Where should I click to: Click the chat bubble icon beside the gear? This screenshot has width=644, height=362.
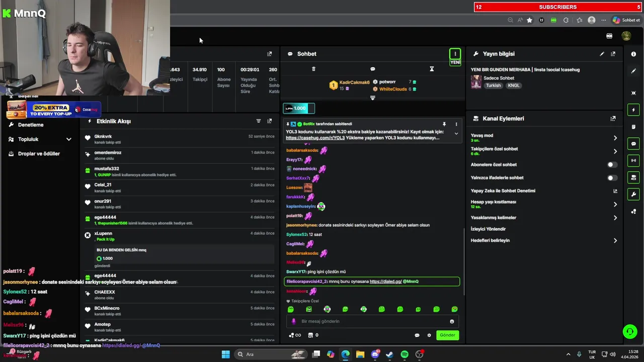417,335
